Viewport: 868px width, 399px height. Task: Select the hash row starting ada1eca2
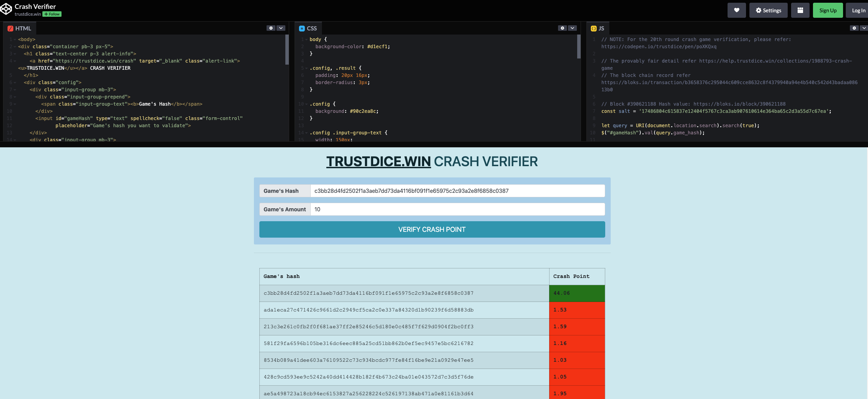click(404, 310)
